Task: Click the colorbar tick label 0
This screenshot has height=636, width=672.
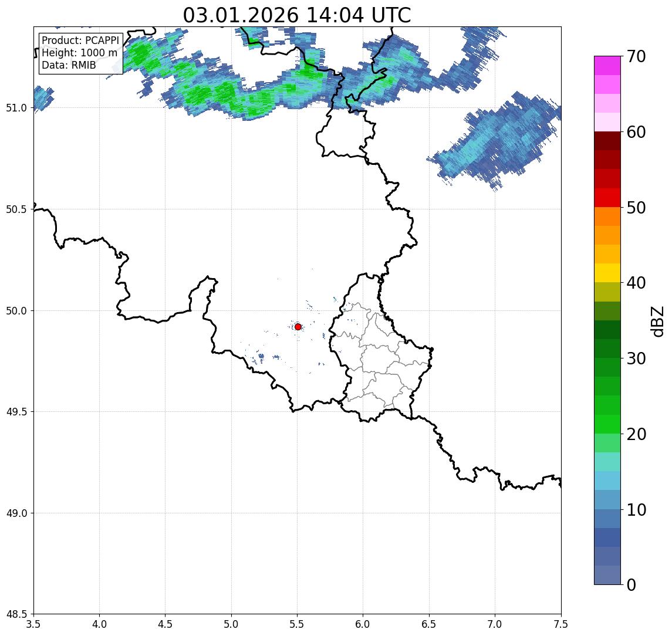Action: pyautogui.click(x=632, y=585)
